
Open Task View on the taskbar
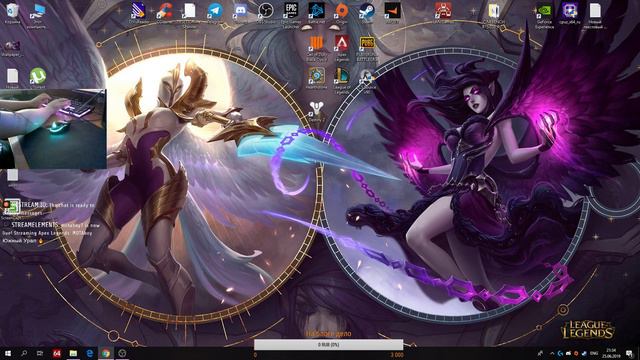pyautogui.click(x=40, y=353)
